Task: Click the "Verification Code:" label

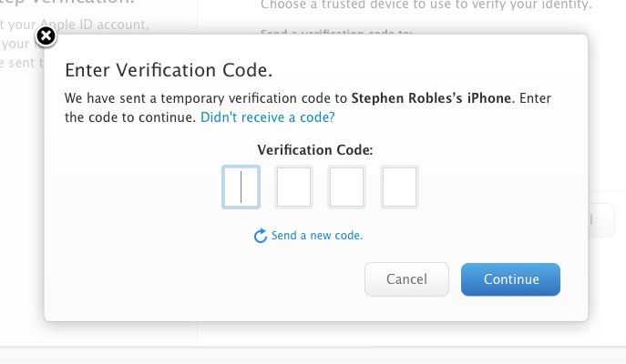Action: point(315,150)
